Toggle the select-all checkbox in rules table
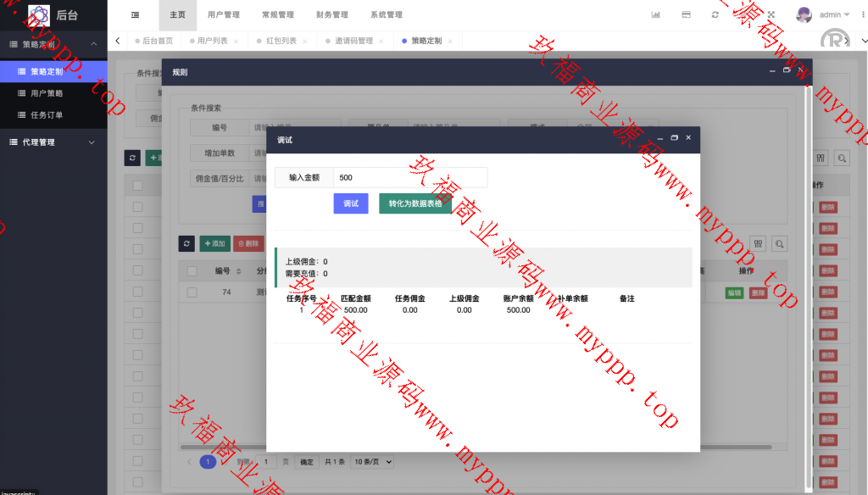 pyautogui.click(x=192, y=271)
